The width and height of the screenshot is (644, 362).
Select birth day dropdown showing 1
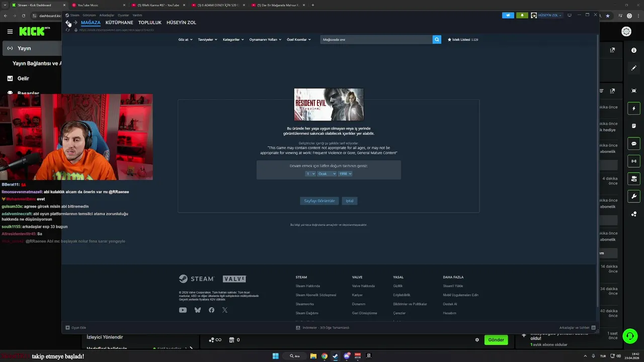click(x=310, y=173)
